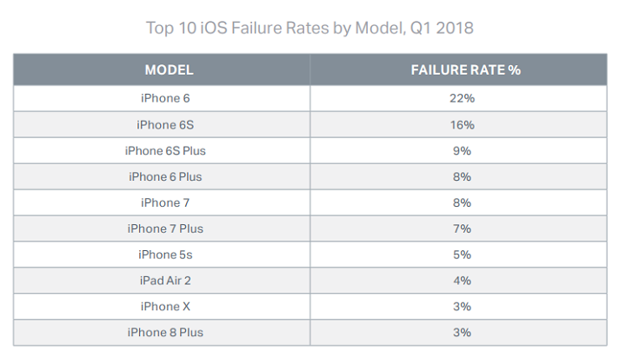The image size is (626, 364).
Task: Click the chart title text
Action: point(312,28)
